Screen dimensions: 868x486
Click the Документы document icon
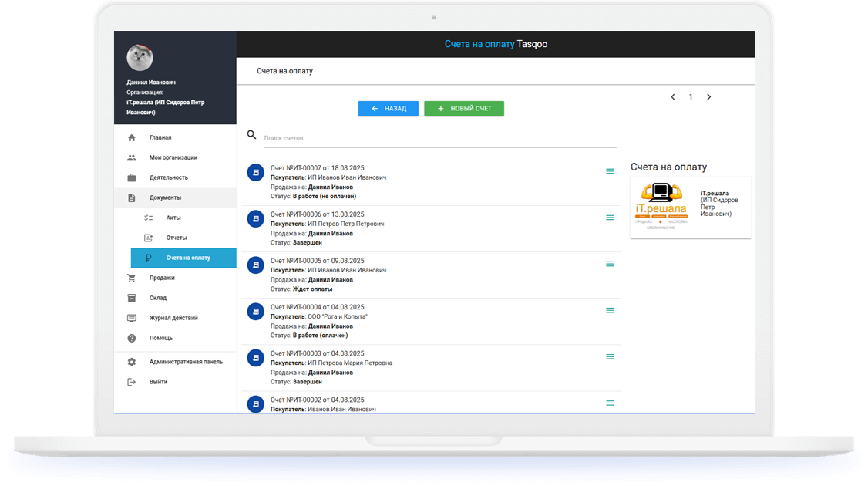pos(131,197)
